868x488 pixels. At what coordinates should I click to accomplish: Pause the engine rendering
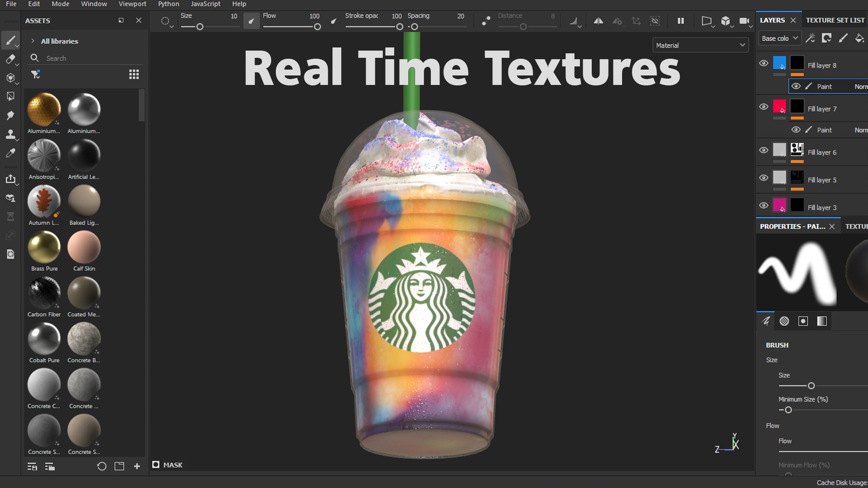coord(680,21)
